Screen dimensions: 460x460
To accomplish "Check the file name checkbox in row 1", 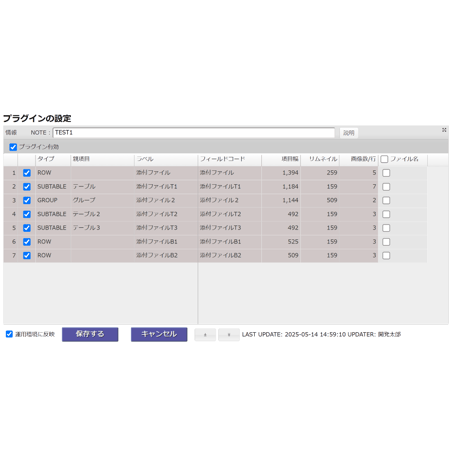I will click(386, 173).
